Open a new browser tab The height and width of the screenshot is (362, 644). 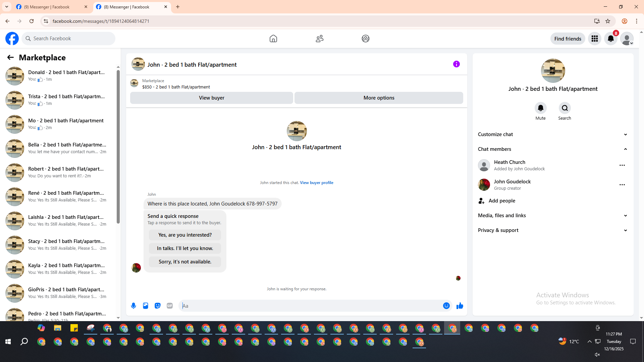(178, 7)
